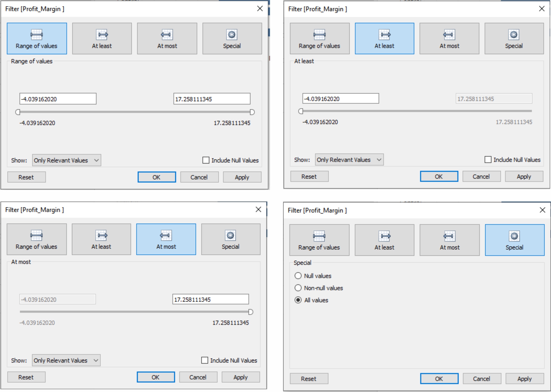Viewport: 551px width, 392px height.
Task: Click minimum value field in At least dialog
Action: pos(341,99)
